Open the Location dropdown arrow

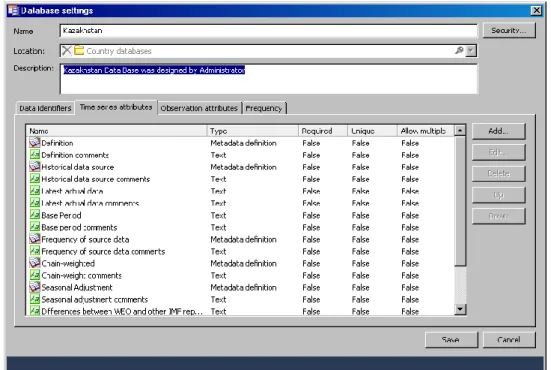(x=471, y=51)
